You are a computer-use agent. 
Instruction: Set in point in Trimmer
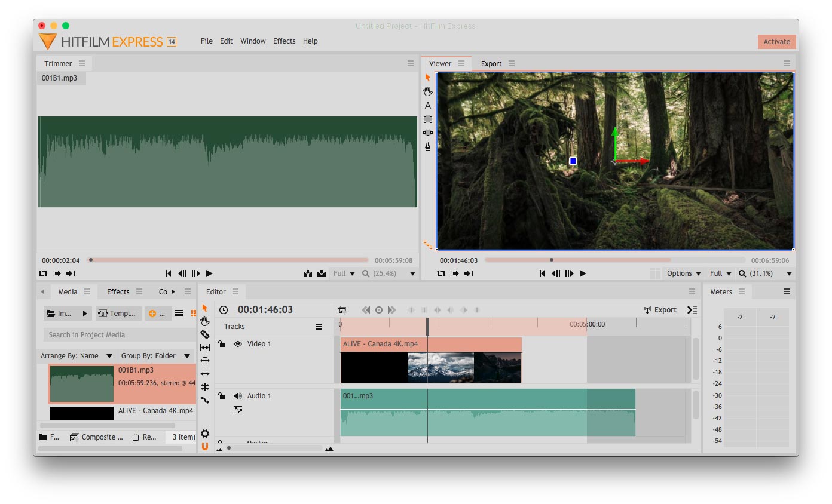coord(57,273)
